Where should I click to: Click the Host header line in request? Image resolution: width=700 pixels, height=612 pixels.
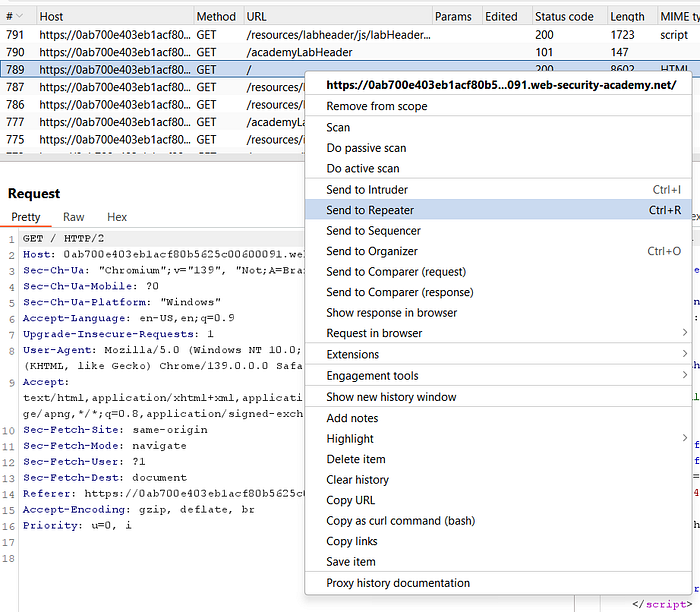pyautogui.click(x=163, y=254)
